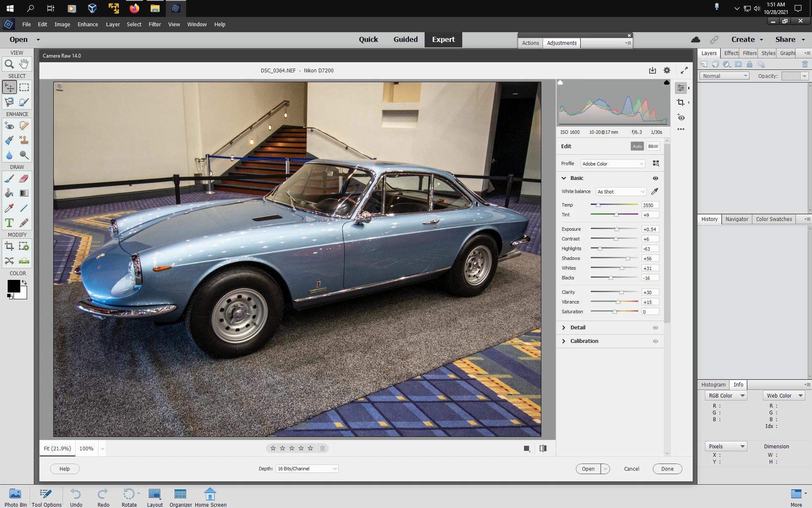This screenshot has height=508, width=812.
Task: Toggle Basic panel visibility eye
Action: [x=656, y=178]
